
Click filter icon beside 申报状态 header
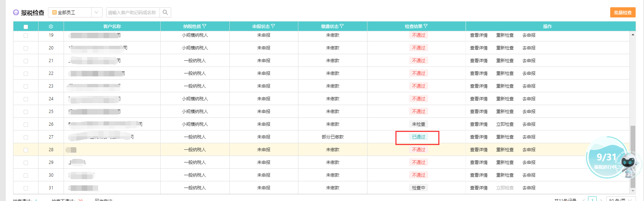click(273, 26)
